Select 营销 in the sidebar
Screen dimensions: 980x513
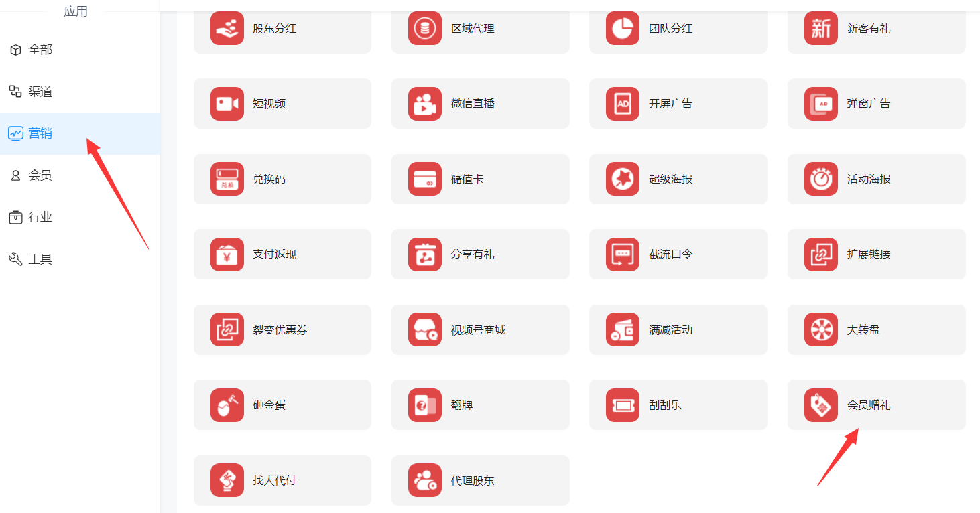click(x=80, y=133)
